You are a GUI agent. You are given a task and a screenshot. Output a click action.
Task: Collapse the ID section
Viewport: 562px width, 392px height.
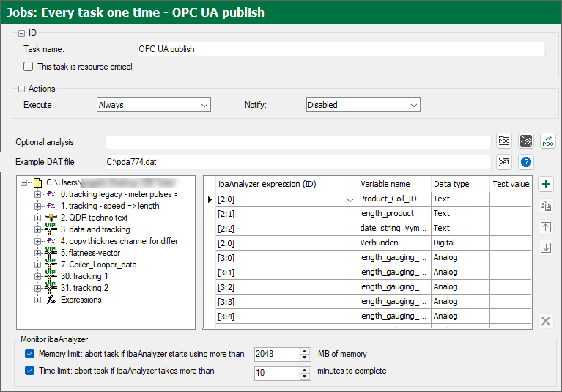pyautogui.click(x=21, y=33)
